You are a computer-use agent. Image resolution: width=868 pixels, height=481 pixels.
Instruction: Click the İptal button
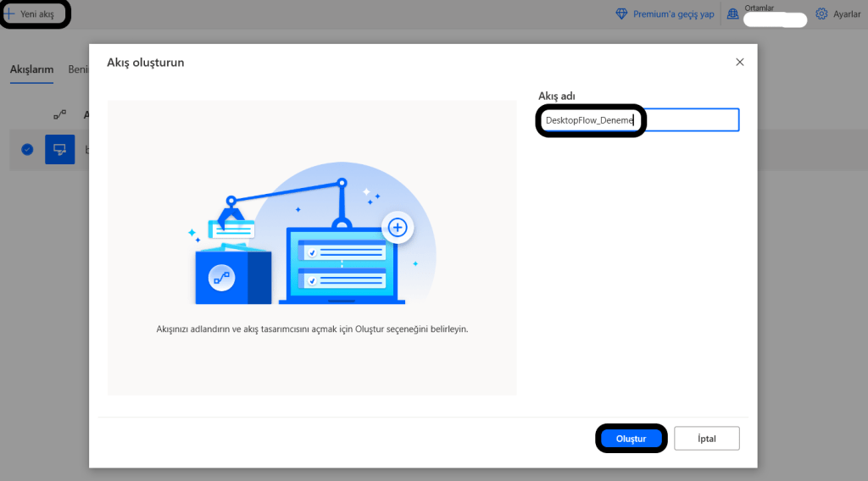click(706, 439)
